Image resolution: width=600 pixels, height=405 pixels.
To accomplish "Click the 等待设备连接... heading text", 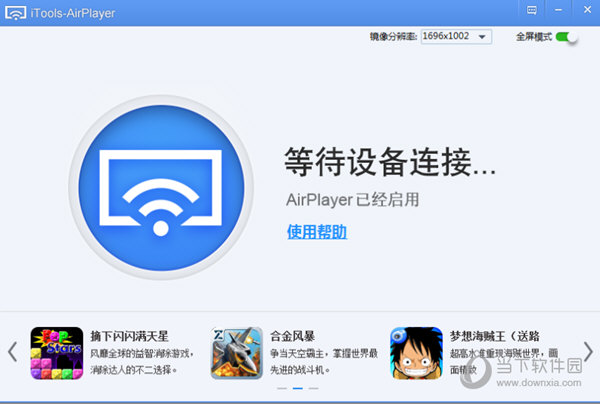I will [390, 162].
